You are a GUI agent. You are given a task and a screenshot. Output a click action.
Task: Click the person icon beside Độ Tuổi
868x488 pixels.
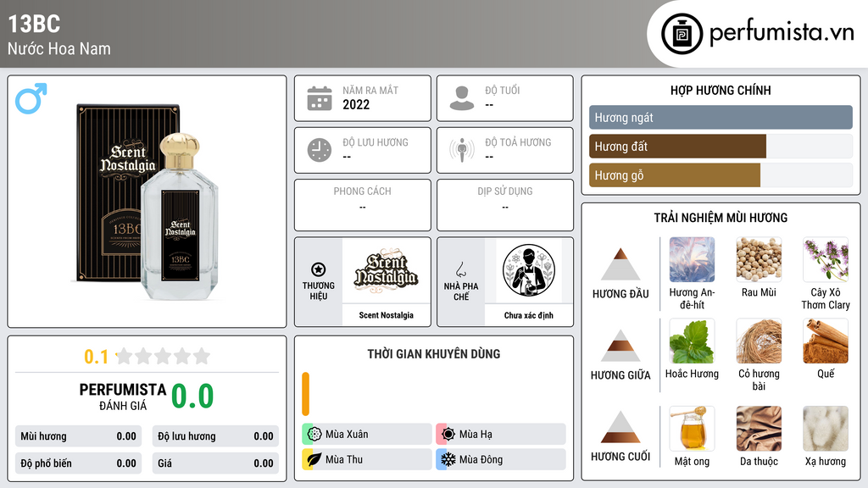click(x=462, y=98)
